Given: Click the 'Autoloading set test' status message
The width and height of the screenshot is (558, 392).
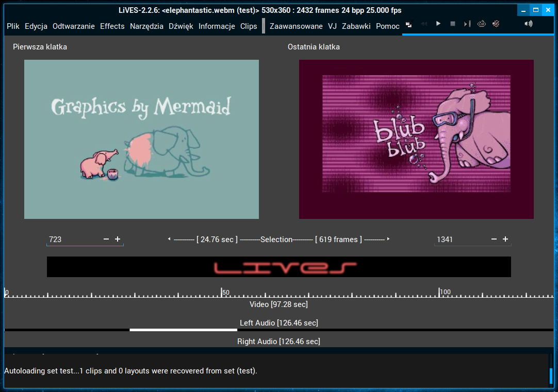Looking at the screenshot, I should [130, 371].
